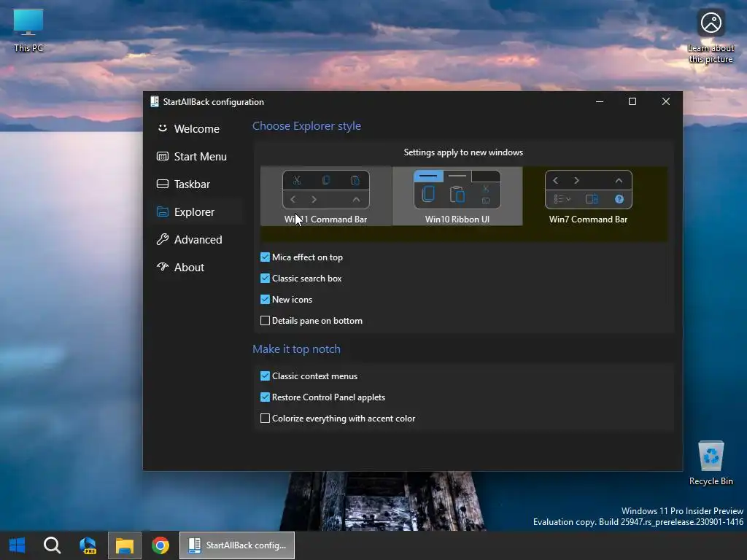
Task: Click the Choose Explorer style heading
Action: (x=306, y=126)
